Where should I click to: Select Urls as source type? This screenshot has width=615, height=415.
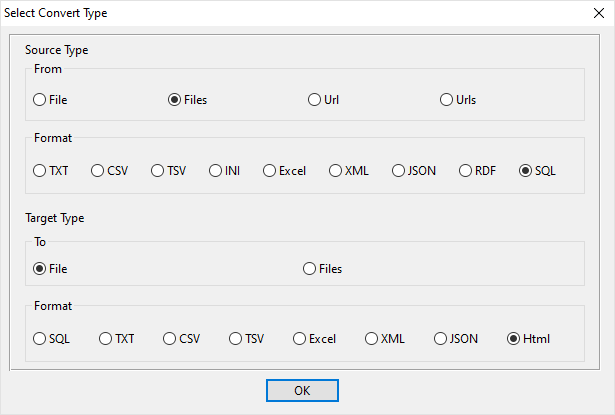[x=447, y=100]
